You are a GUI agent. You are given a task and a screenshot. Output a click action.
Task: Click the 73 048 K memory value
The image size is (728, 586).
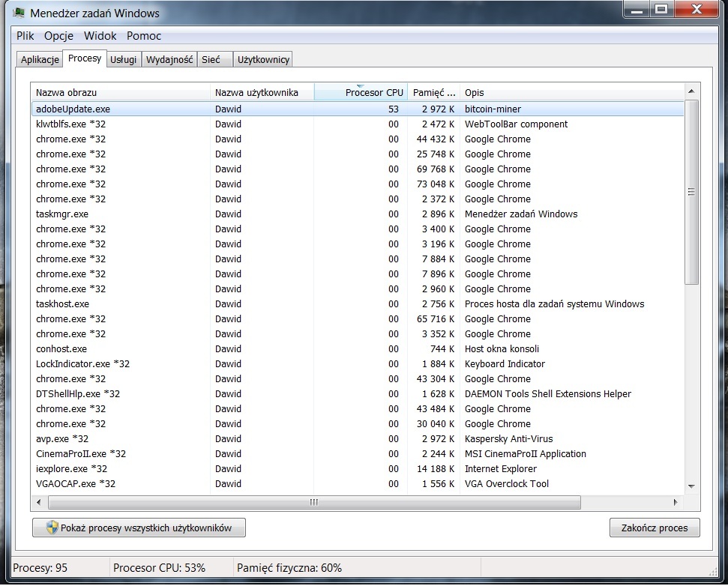point(436,184)
